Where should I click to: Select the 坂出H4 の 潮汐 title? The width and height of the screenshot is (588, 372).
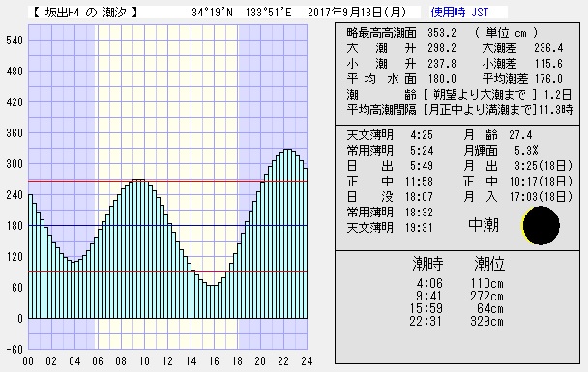(x=85, y=13)
